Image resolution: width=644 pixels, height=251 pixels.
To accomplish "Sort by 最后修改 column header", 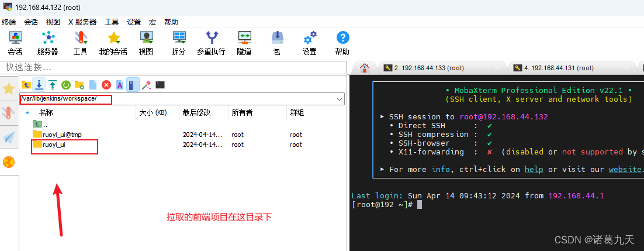I will (x=203, y=112).
